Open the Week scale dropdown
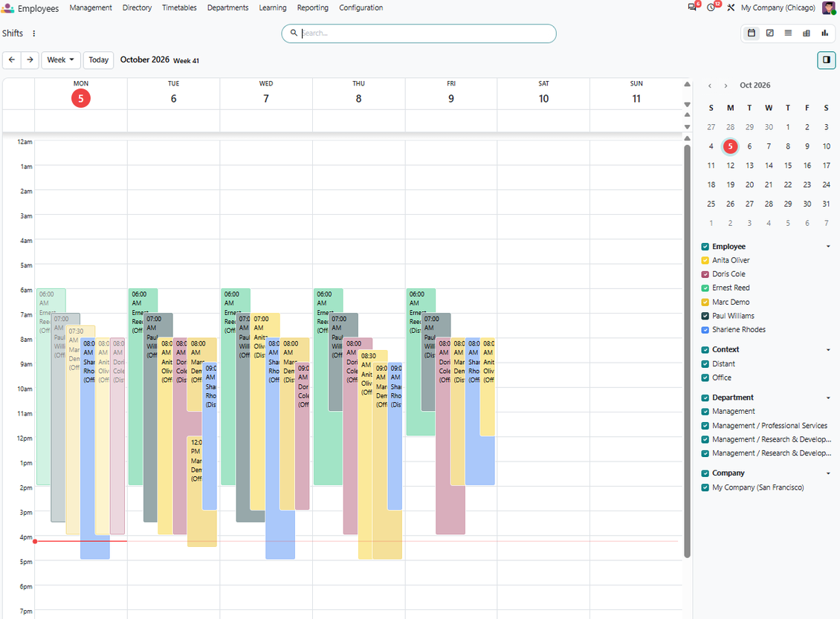Viewport: 840px width, 619px height. coord(60,60)
